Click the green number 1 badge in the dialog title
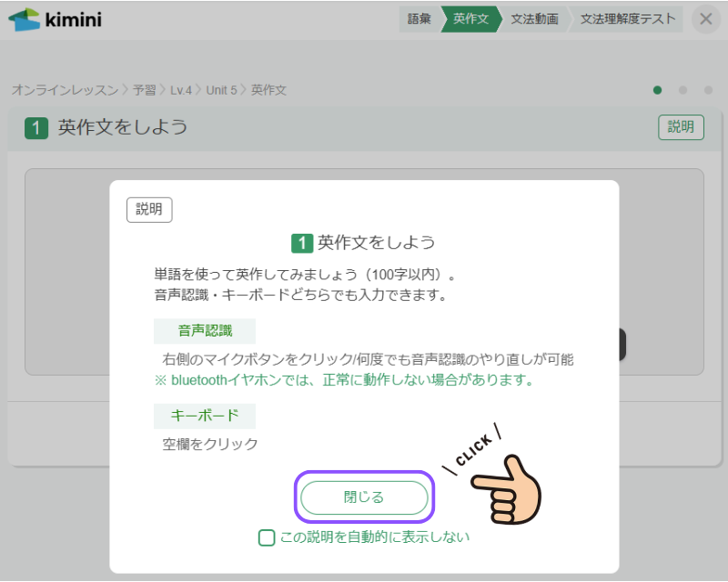This screenshot has height=582, width=728. click(x=302, y=243)
